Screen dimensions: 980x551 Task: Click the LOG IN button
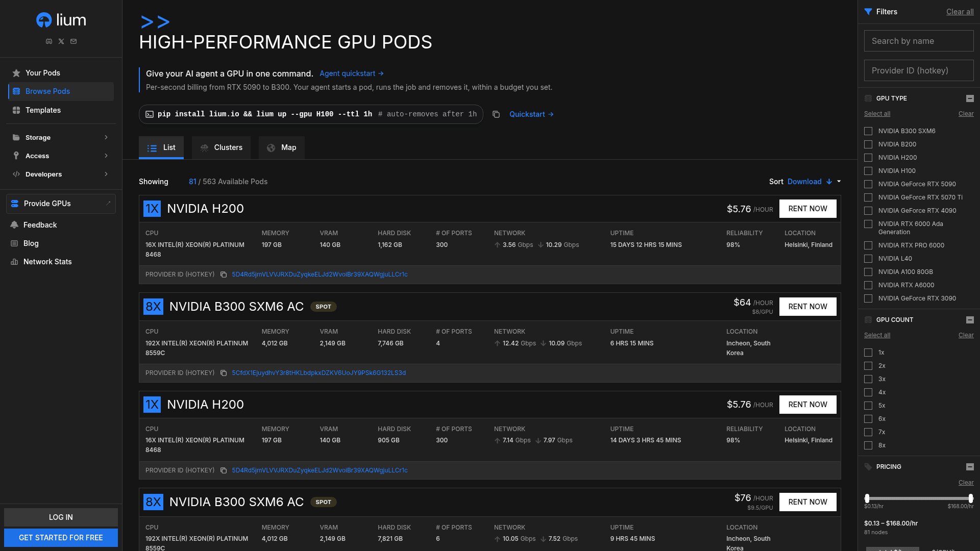click(x=61, y=517)
